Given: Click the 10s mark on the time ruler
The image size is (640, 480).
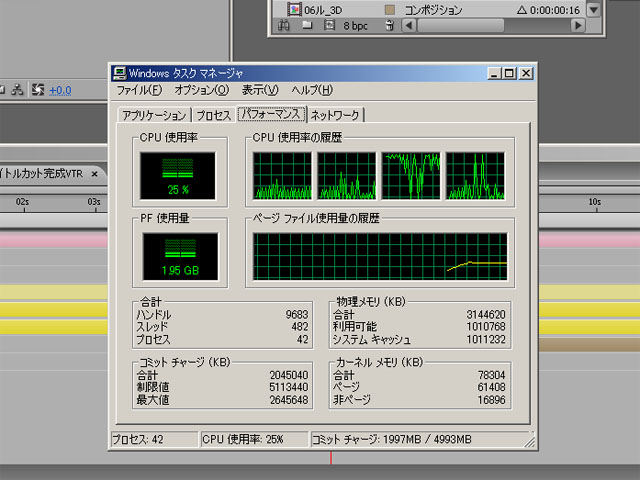Looking at the screenshot, I should coord(595,202).
